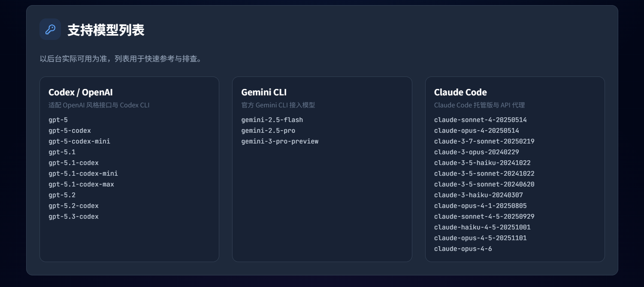The image size is (644, 287).
Task: Click the 支持模型列表 heading
Action: (106, 30)
